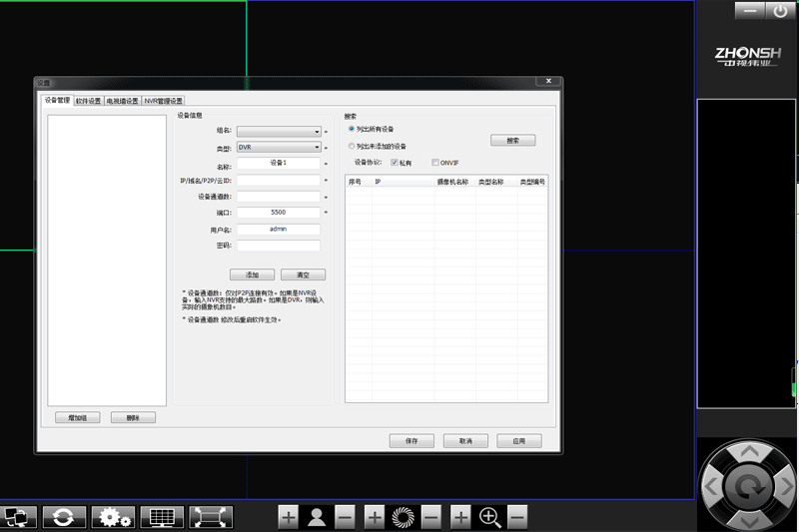Focus the 设备通道数 input field
This screenshot has width=799, height=532.
[x=279, y=197]
